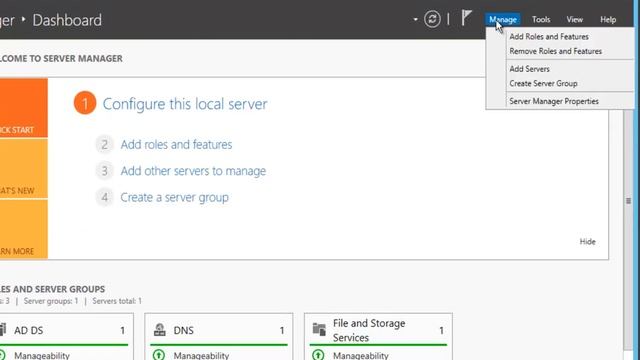Viewport: 640px width, 360px height.
Task: Select Add Servers from Manage menu
Action: pyautogui.click(x=529, y=69)
